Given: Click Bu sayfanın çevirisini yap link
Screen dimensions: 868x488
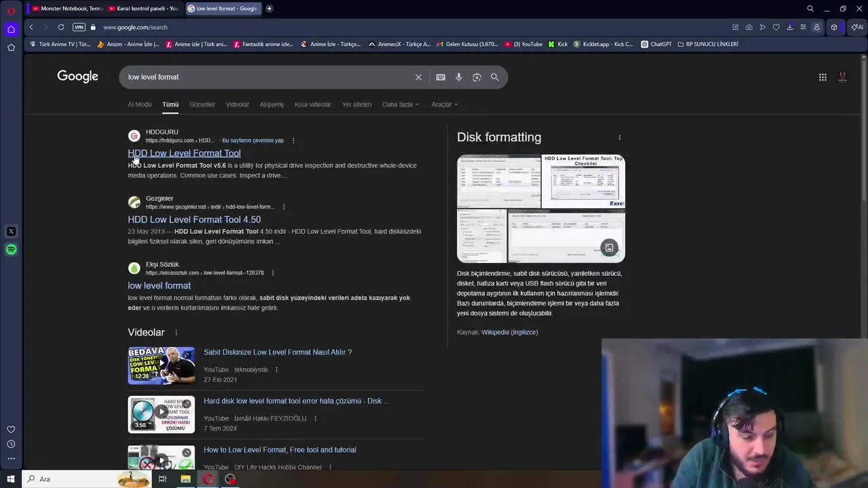Looking at the screenshot, I should pos(253,140).
